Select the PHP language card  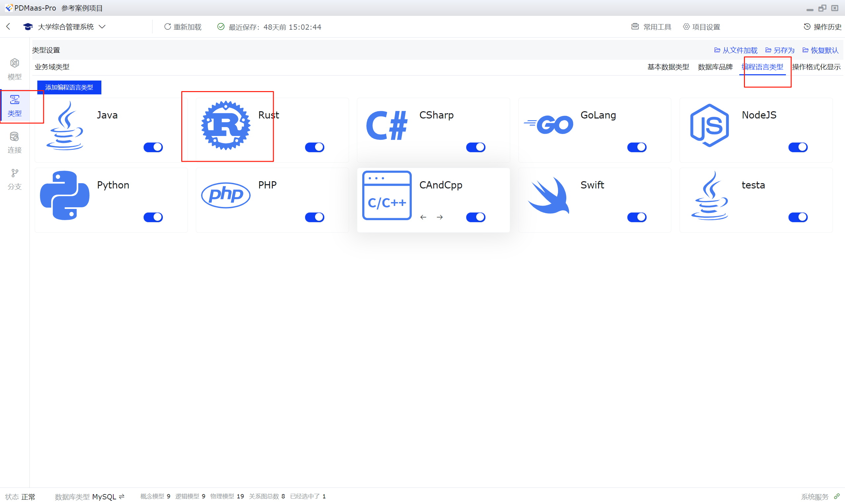pyautogui.click(x=272, y=200)
